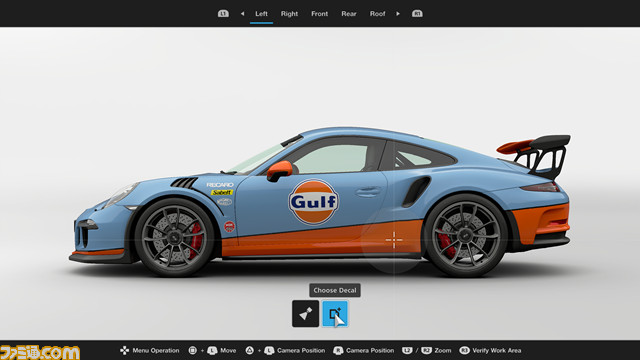Switch to the Front view tab
Viewport: 640px width, 360px height.
pyautogui.click(x=319, y=13)
